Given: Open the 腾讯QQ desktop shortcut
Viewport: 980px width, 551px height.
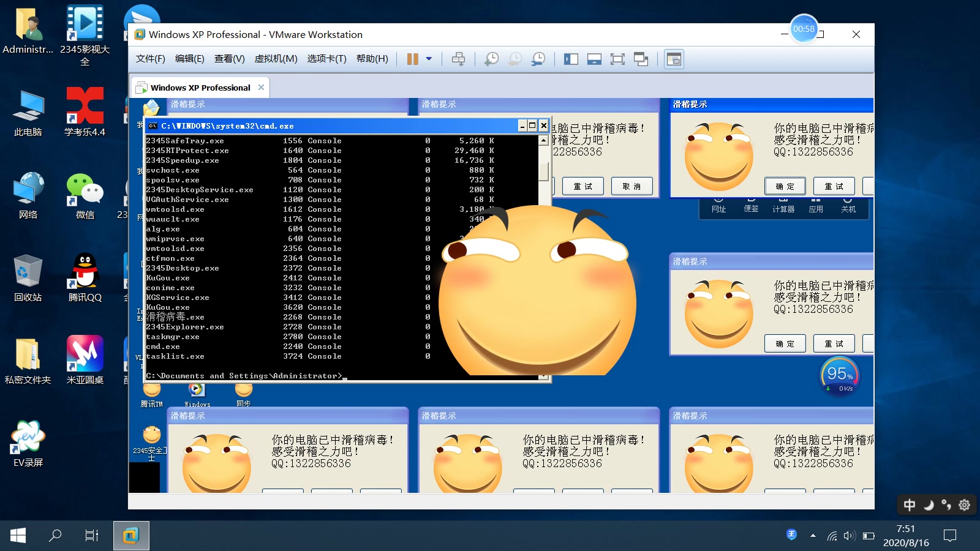Looking at the screenshot, I should tap(85, 279).
